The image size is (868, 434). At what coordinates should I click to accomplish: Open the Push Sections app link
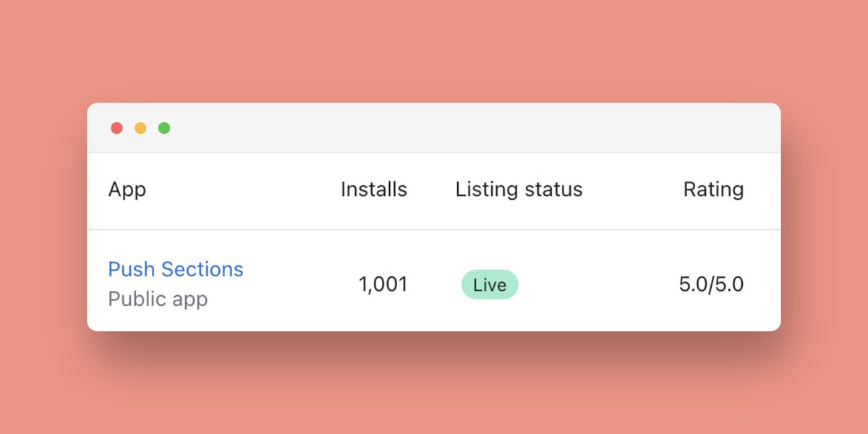coord(176,269)
